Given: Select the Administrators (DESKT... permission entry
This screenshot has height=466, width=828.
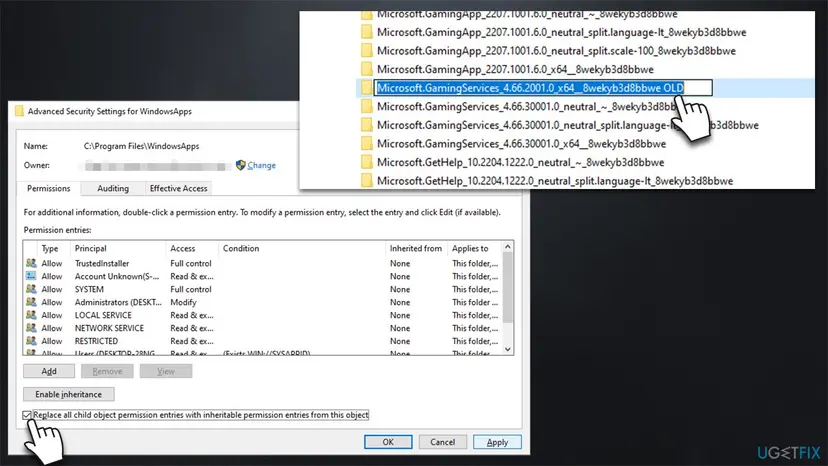Looking at the screenshot, I should pos(263,302).
